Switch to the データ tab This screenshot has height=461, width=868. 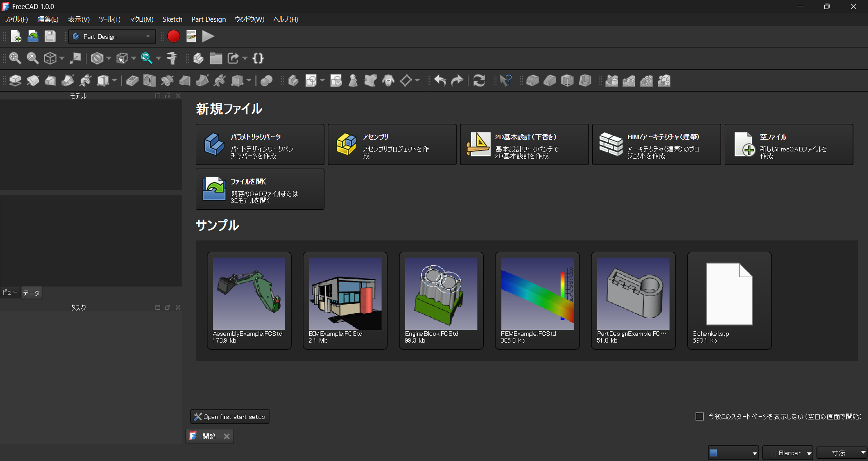[31, 293]
